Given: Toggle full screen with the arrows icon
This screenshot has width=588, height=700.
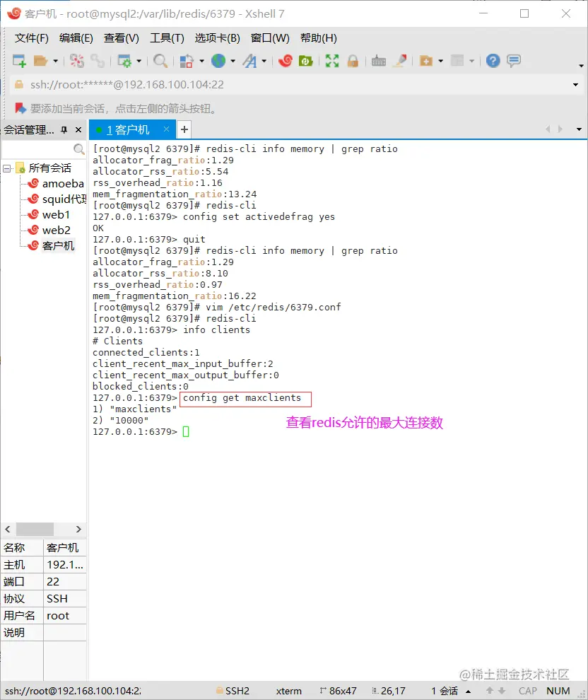Looking at the screenshot, I should click(x=332, y=61).
